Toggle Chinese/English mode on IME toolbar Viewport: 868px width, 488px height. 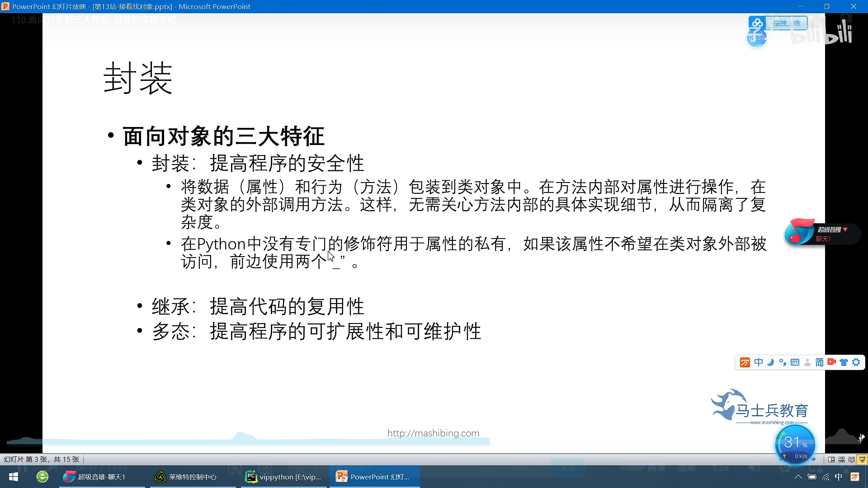click(759, 362)
